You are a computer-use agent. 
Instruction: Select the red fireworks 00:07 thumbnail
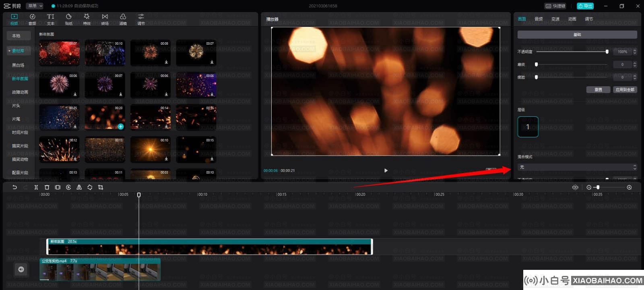point(59,53)
